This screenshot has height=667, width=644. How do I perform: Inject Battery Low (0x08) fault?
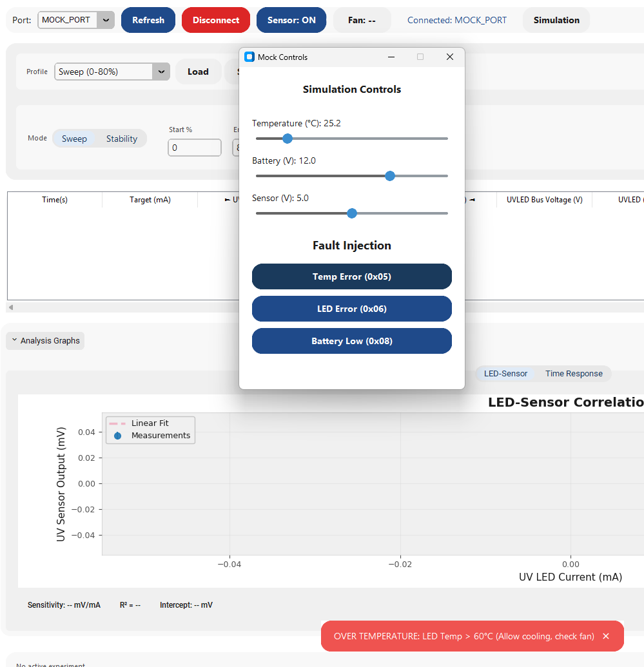point(351,341)
